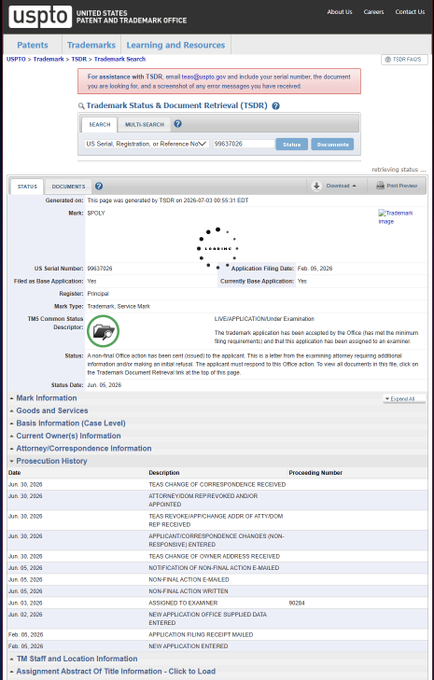This screenshot has height=680, width=434.
Task: Click 'LIVE/APPLICATION/Under Examination' status text
Action: [264, 319]
